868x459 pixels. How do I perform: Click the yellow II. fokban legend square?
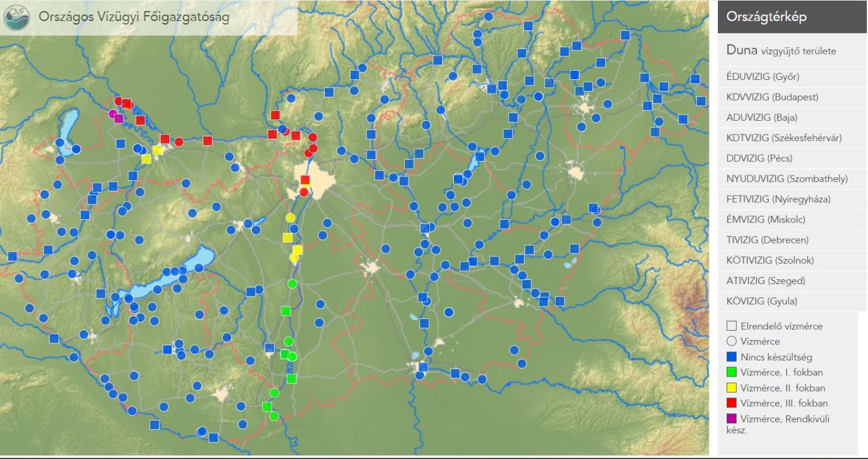[x=732, y=388]
